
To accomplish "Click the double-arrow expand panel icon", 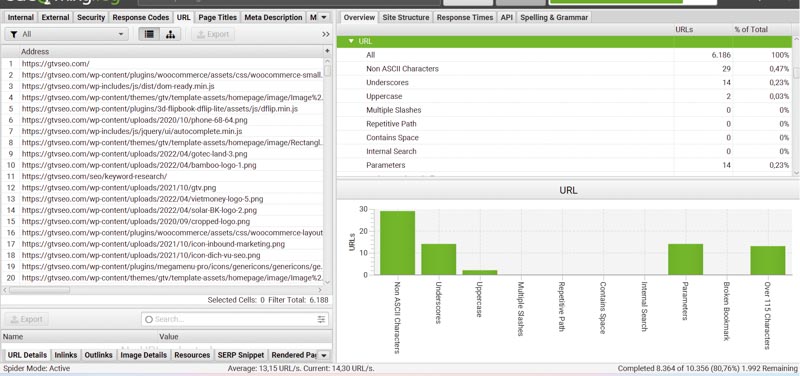I will (x=326, y=34).
